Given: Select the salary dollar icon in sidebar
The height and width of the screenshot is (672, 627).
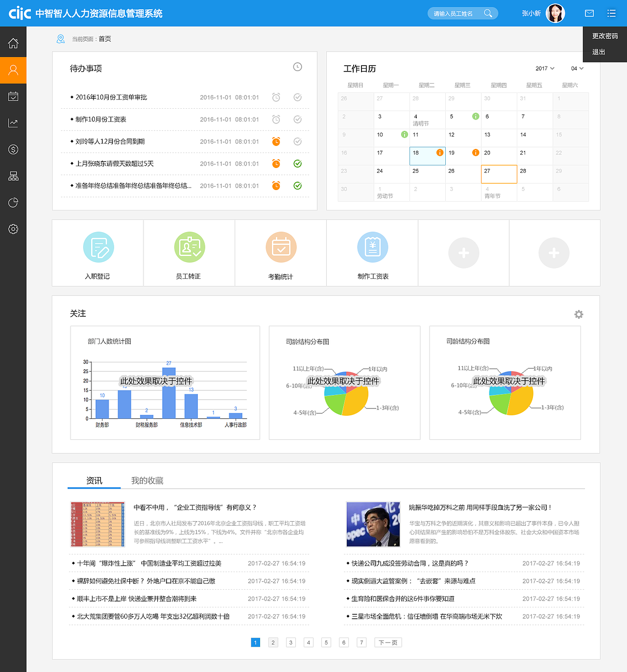Looking at the screenshot, I should pos(13,149).
